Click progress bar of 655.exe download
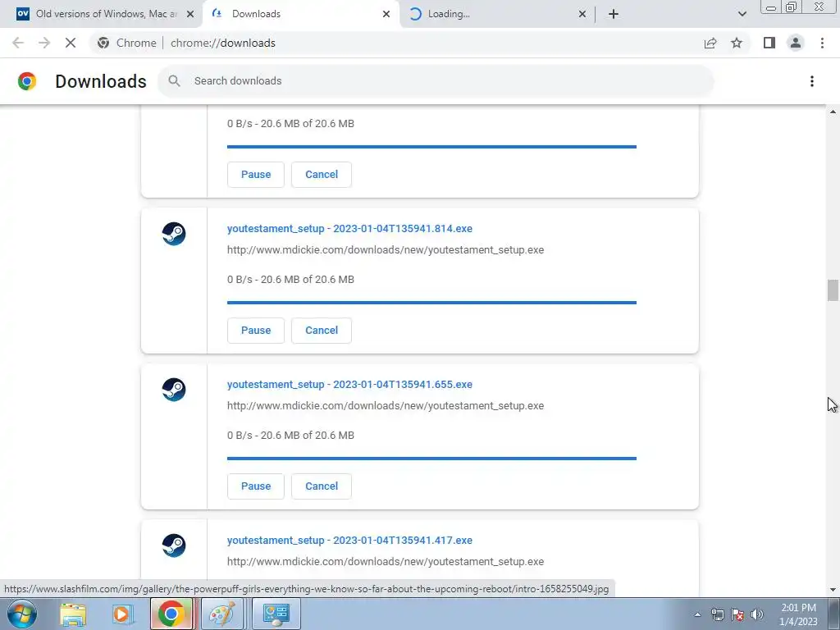The width and height of the screenshot is (840, 630). (431, 458)
